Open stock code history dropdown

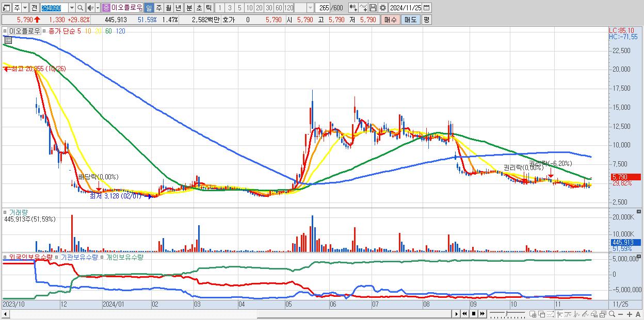[72, 8]
